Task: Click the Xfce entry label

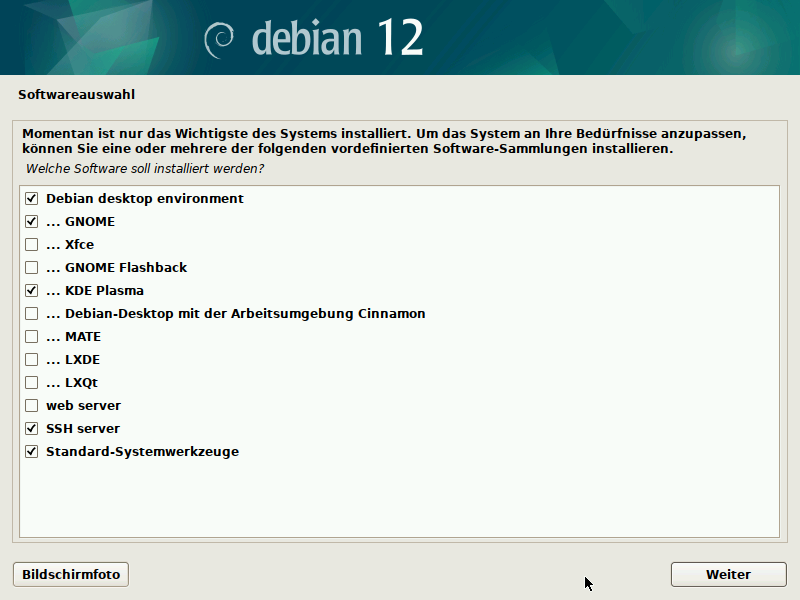Action: point(79,245)
